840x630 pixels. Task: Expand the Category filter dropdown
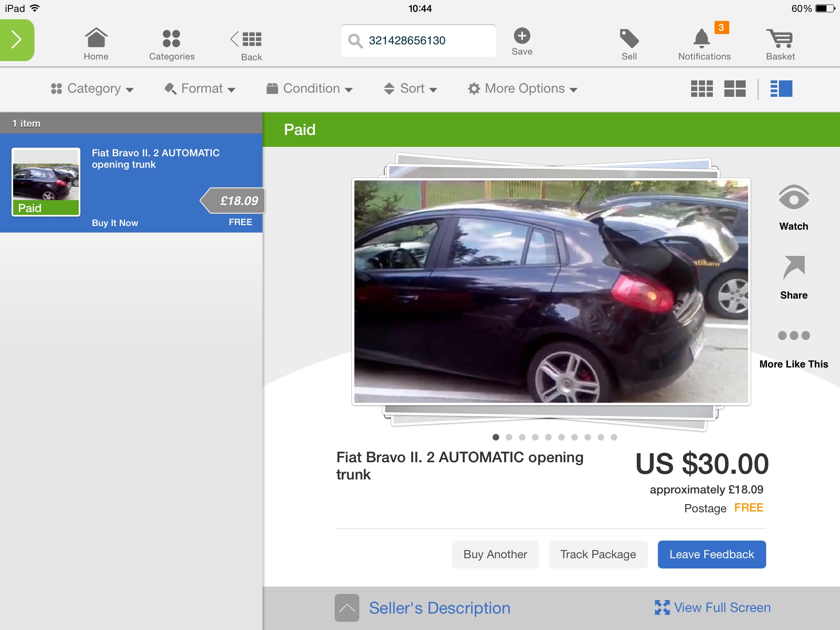92,89
